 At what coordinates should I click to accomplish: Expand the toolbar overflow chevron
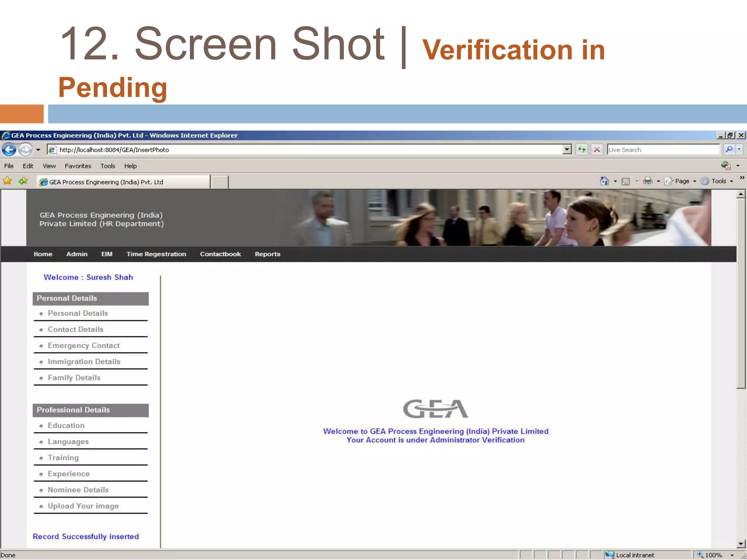[x=742, y=178]
